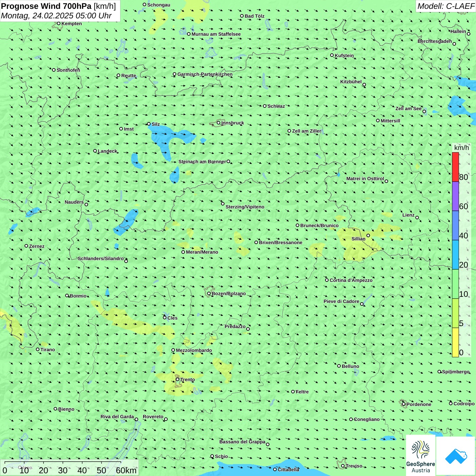Viewport: 476px width, 476px height.
Task: Click the Mezzolombardo town label
Action: tap(194, 350)
